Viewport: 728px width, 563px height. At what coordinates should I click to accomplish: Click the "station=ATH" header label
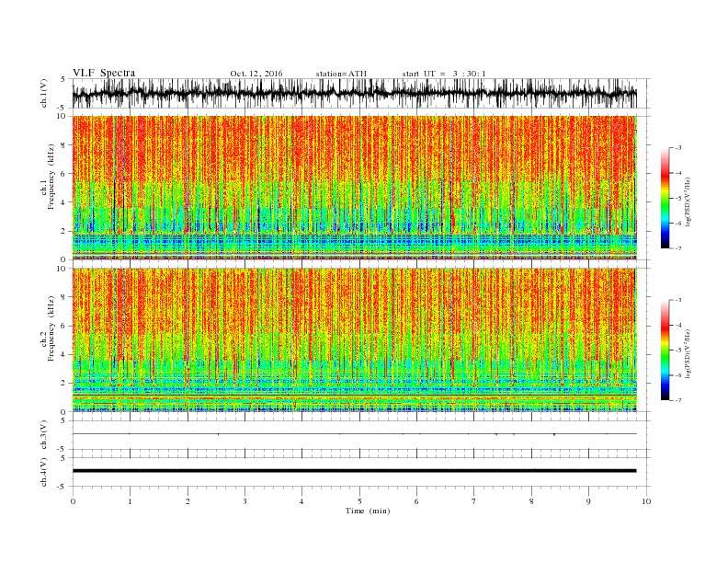[341, 74]
